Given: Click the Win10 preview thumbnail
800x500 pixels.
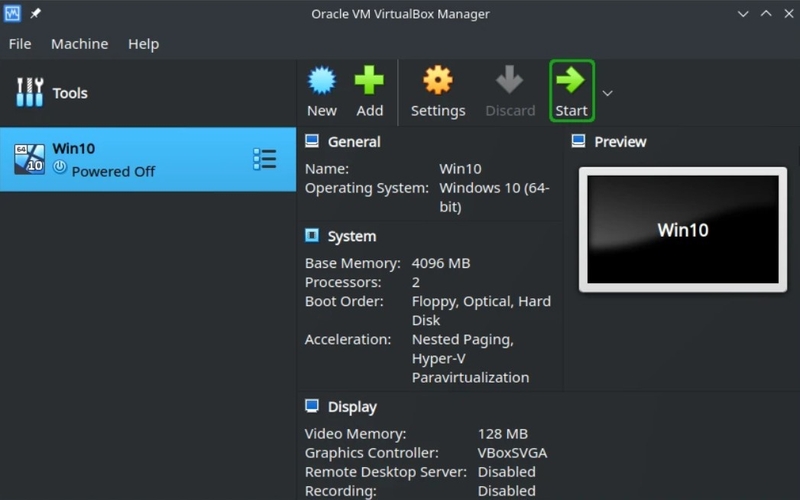Looking at the screenshot, I should pos(683,230).
